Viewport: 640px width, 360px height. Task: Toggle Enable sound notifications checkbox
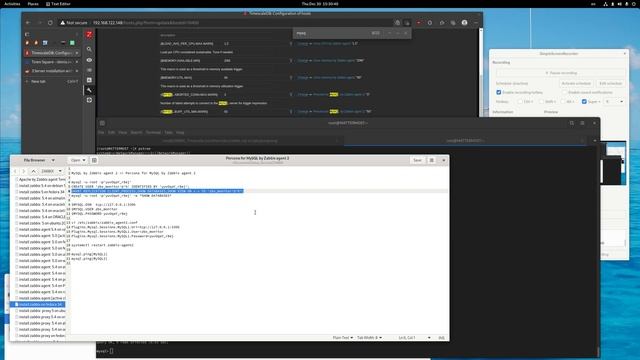pos(564,92)
